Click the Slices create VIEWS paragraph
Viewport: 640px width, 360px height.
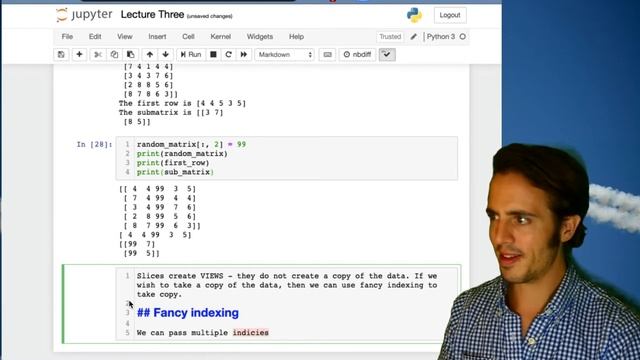click(287, 285)
